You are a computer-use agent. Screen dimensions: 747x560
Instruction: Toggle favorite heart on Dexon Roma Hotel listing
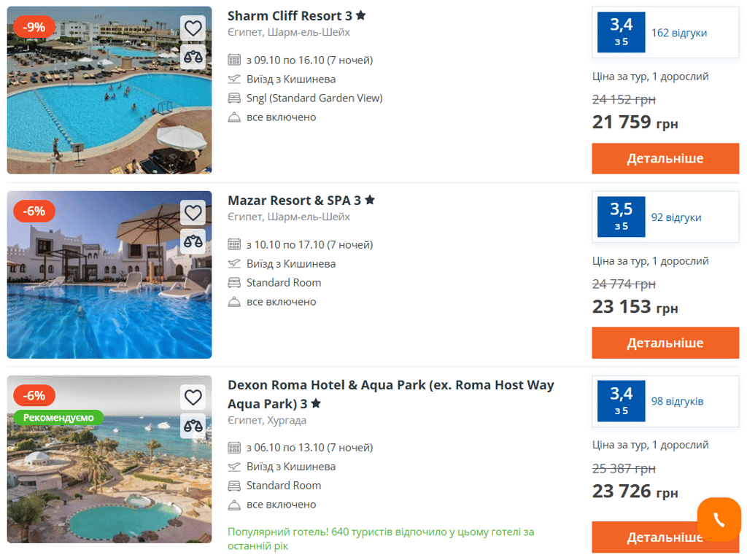[x=193, y=397]
